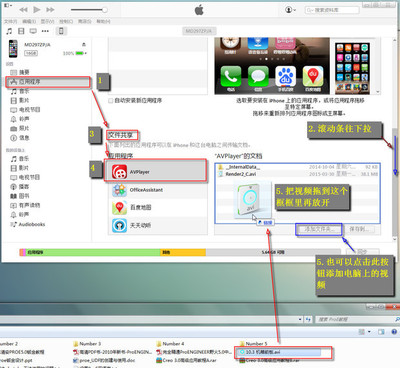
Task: Open the 商店 (Store) menu
Action: coord(85,21)
